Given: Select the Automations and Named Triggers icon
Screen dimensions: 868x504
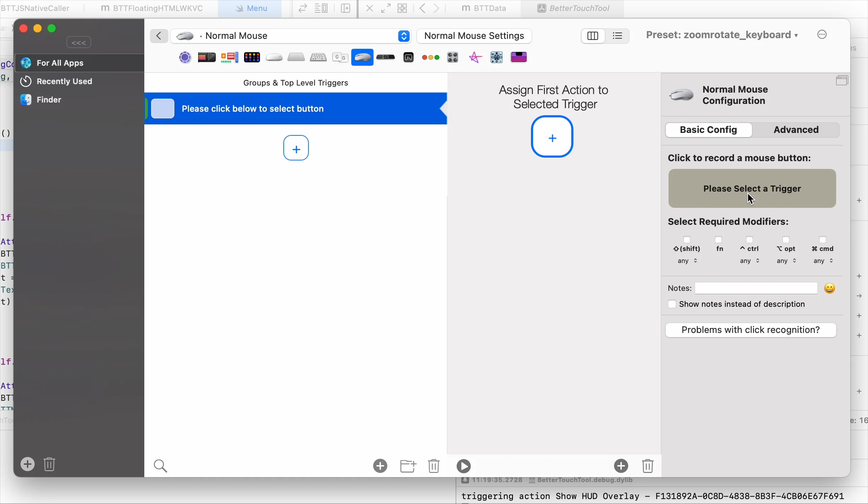Looking at the screenshot, I should [x=497, y=57].
